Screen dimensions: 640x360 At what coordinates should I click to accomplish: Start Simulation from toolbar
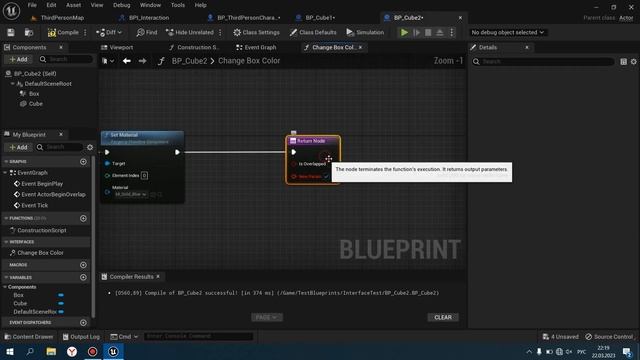[x=365, y=32]
